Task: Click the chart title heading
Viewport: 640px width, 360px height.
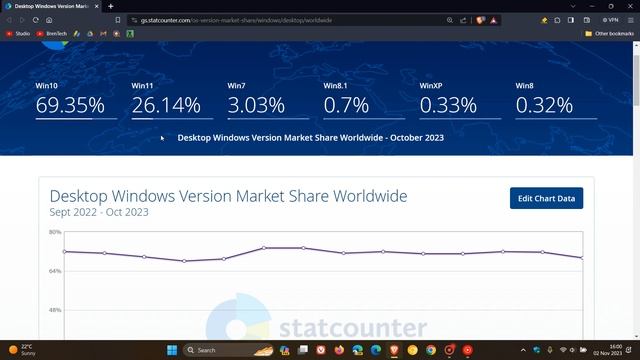Action: [x=228, y=196]
